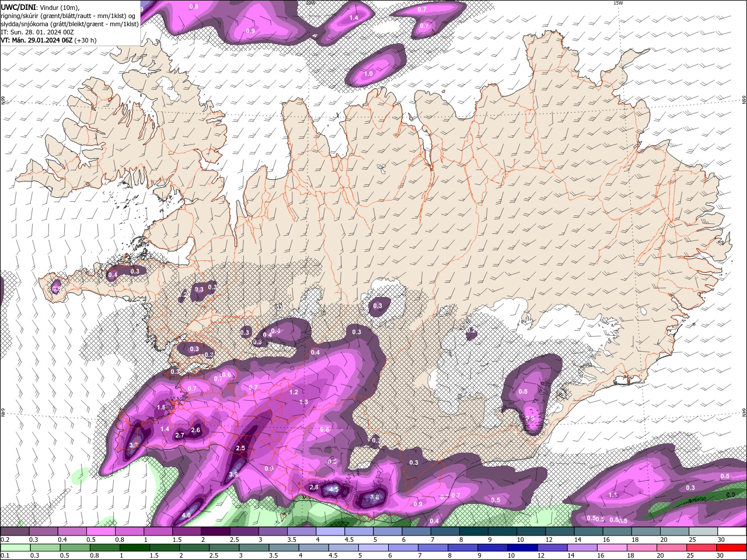This screenshot has height=560, width=747.
Task: Pick the pale lavender swatch after upper-scale 4
Action: coord(330,531)
